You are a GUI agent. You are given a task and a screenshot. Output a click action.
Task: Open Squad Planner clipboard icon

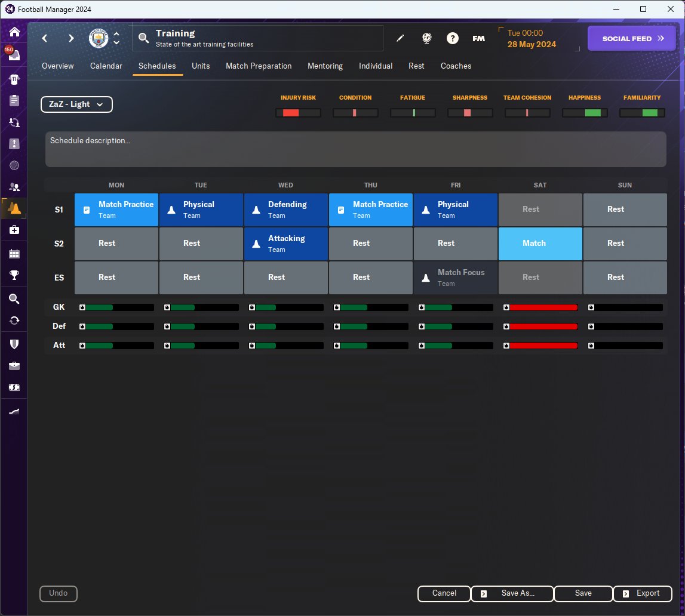14,101
